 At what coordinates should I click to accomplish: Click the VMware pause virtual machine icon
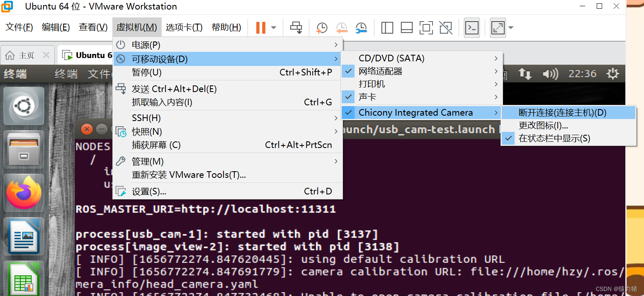click(260, 28)
